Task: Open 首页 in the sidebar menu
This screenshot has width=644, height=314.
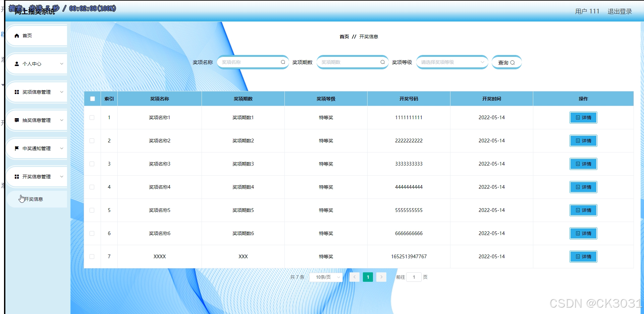Action: [x=37, y=36]
